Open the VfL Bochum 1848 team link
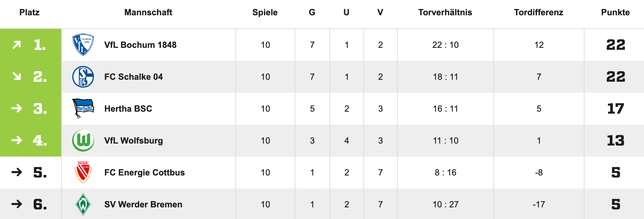The image size is (644, 219). tap(140, 45)
